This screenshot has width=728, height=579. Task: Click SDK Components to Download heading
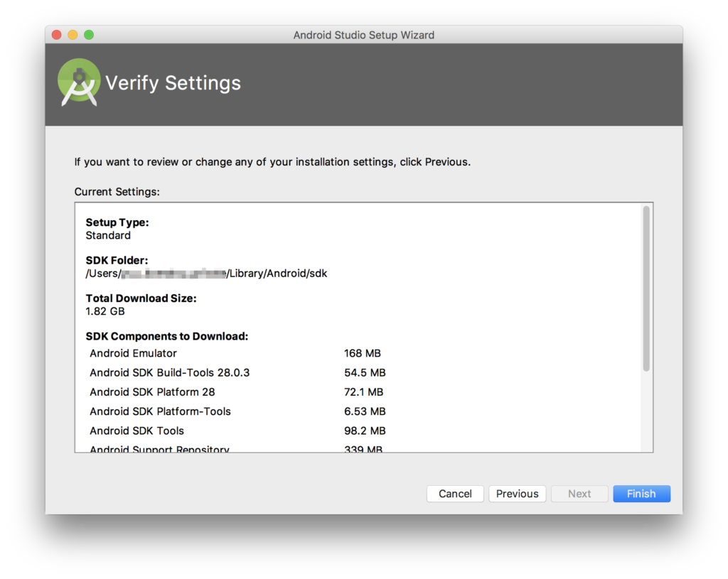click(x=166, y=336)
